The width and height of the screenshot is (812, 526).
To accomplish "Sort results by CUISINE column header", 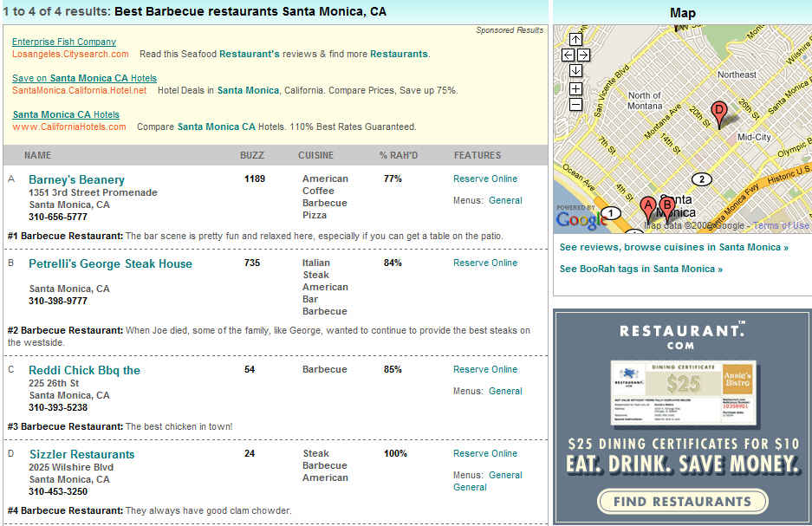I will point(316,155).
